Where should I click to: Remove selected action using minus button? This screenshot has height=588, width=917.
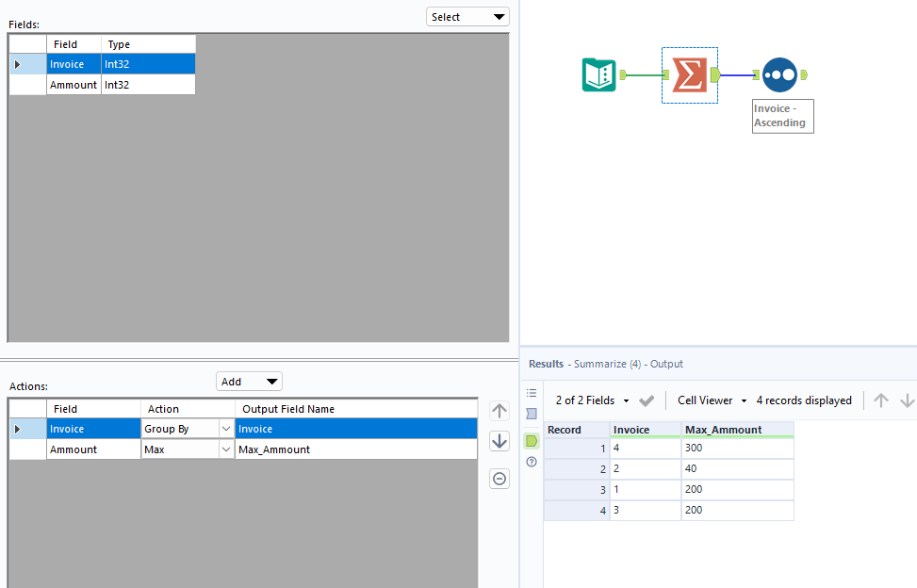[499, 478]
